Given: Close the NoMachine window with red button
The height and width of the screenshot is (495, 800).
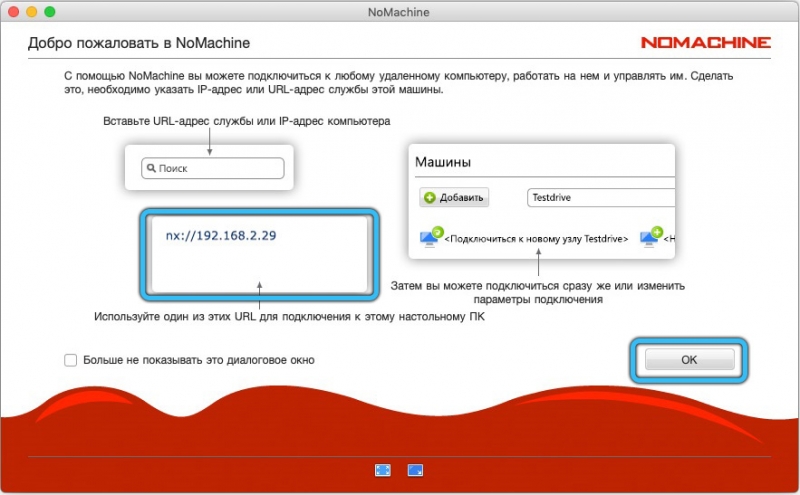Looking at the screenshot, I should (x=14, y=12).
